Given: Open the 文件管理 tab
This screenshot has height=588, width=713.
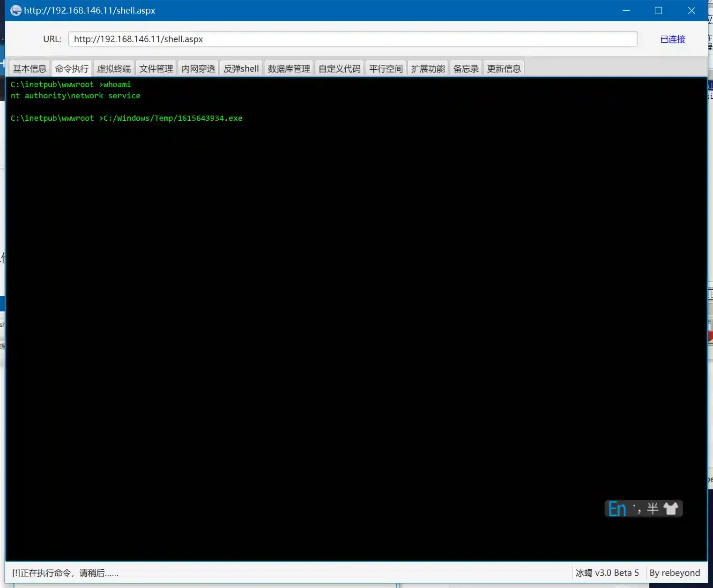Looking at the screenshot, I should (x=156, y=69).
